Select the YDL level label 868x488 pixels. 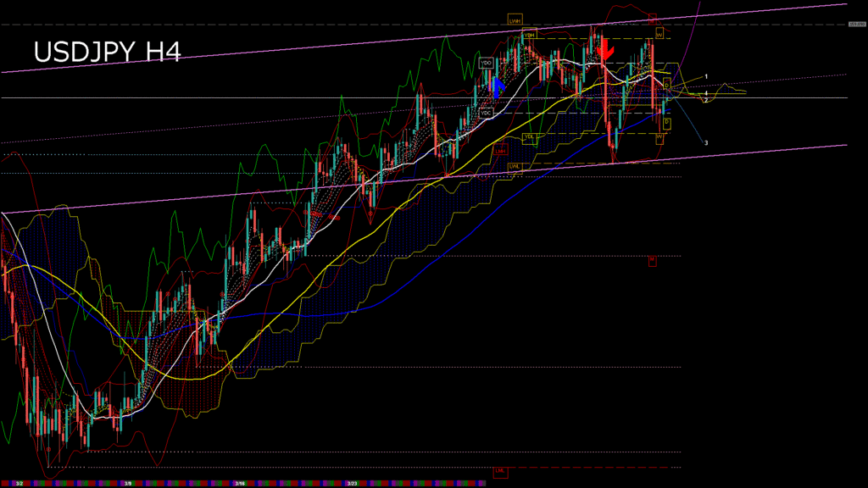tap(529, 136)
